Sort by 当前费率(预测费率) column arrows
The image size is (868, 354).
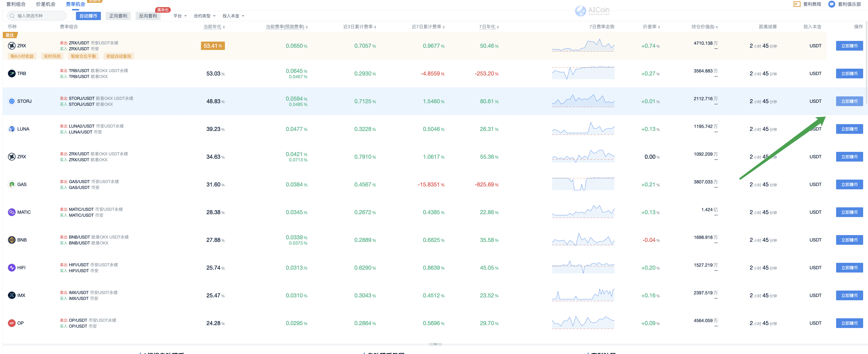pos(307,27)
